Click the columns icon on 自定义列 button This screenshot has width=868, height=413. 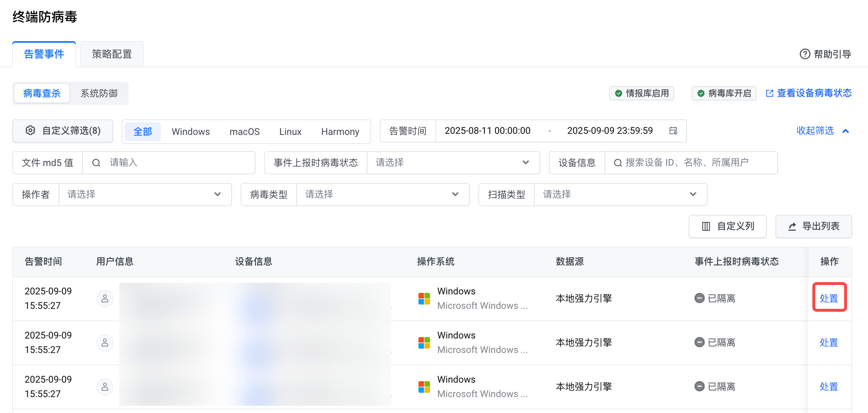coord(706,226)
